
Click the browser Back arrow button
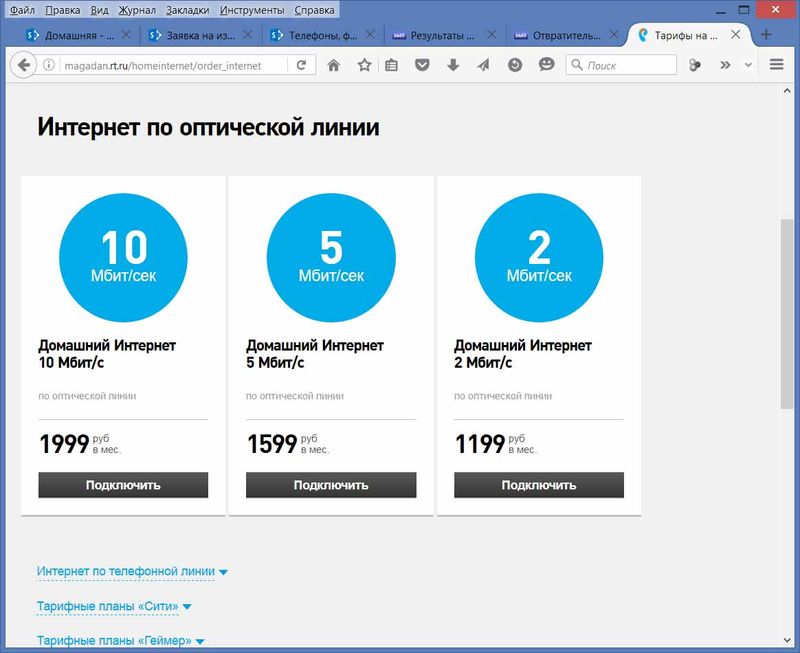22,65
